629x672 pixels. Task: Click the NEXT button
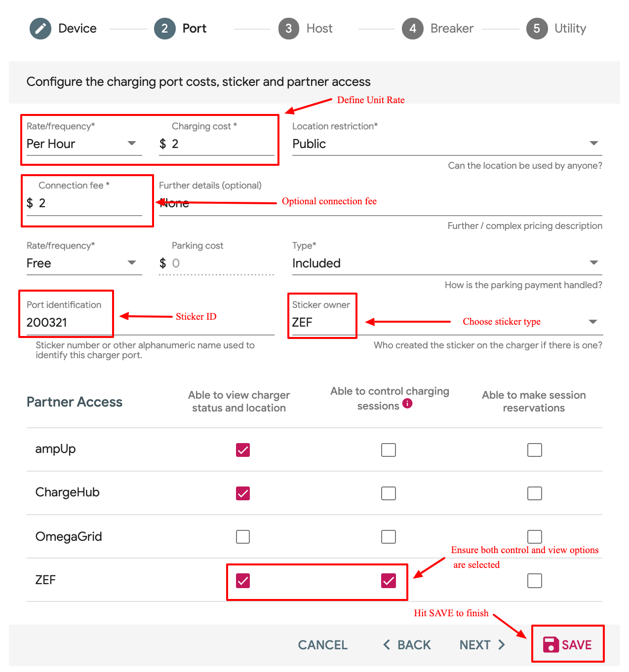[x=482, y=645]
